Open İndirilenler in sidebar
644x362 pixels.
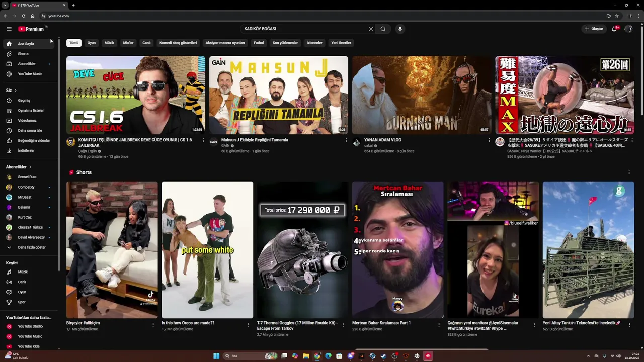[x=29, y=150]
